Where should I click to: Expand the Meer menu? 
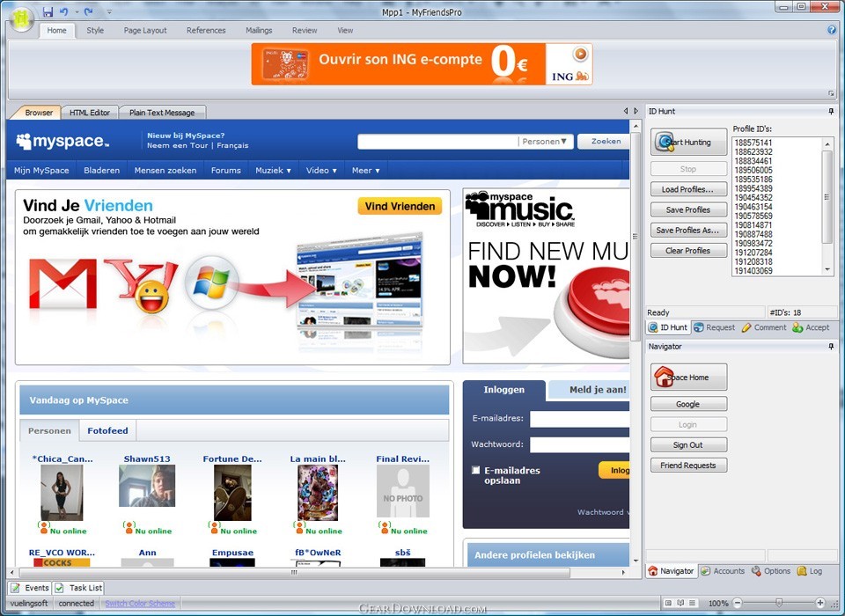[366, 171]
